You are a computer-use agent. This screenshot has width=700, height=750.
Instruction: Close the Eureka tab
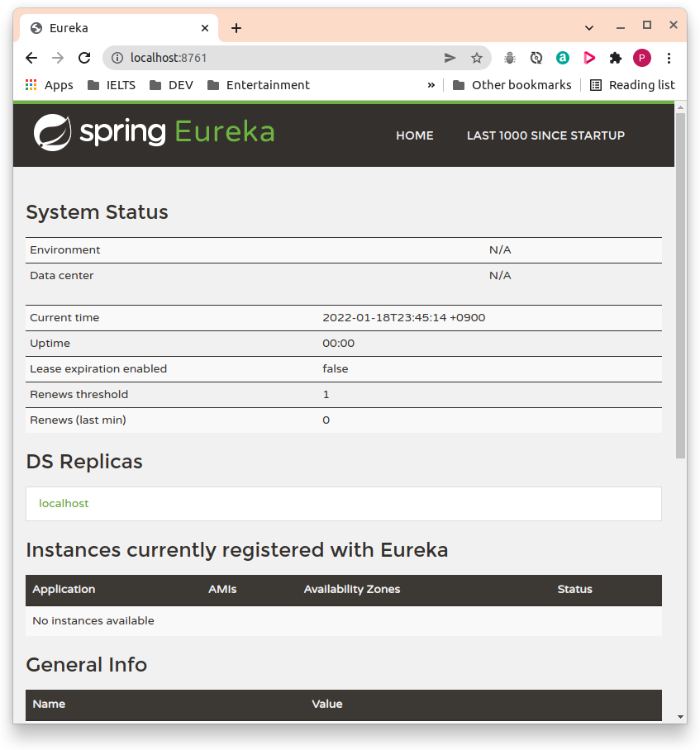205,28
